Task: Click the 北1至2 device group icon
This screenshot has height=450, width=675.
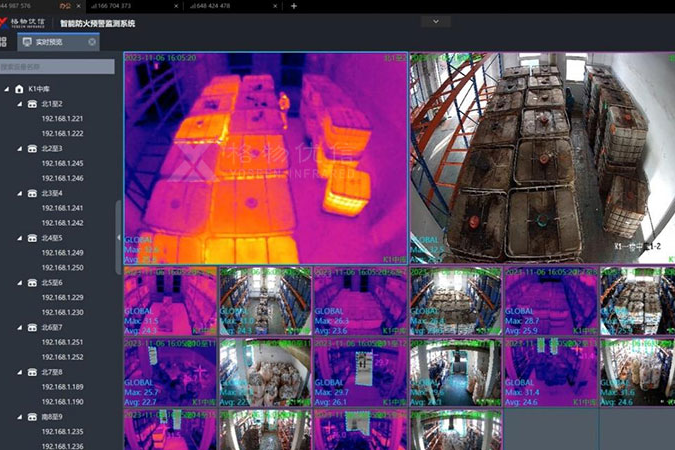Action: tap(32, 103)
